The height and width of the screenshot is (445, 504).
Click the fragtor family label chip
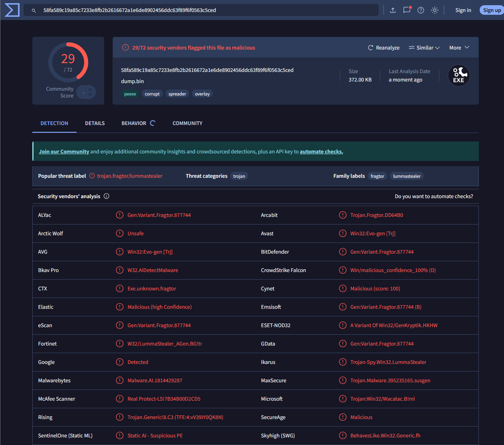click(377, 176)
